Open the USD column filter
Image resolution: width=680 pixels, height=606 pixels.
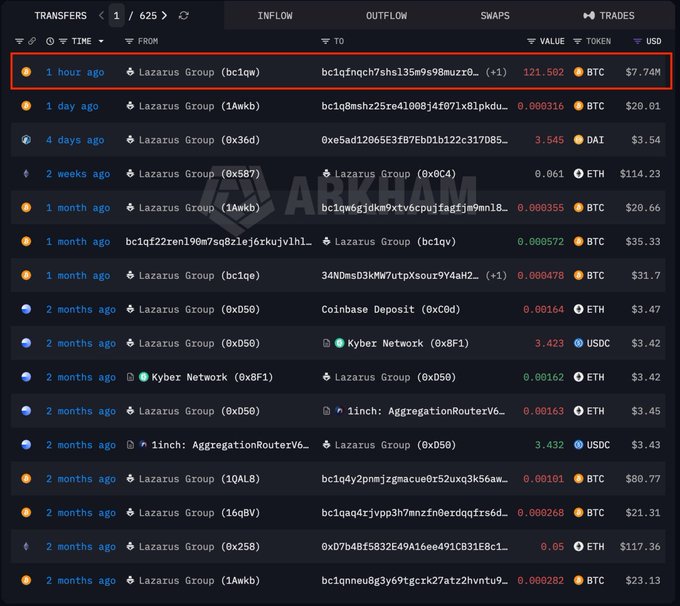[637, 41]
